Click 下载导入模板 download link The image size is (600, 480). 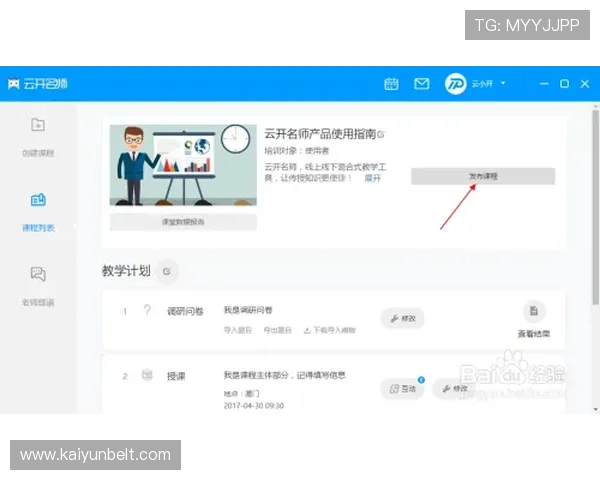(x=329, y=330)
